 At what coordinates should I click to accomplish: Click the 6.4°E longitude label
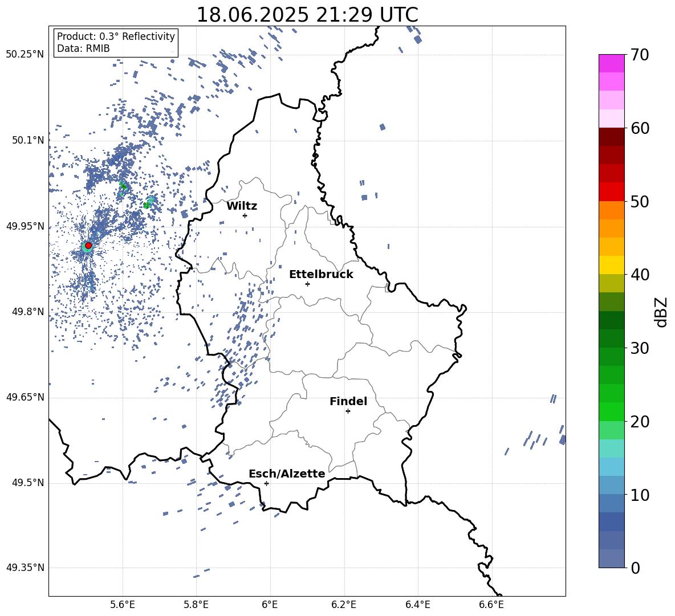417,605
